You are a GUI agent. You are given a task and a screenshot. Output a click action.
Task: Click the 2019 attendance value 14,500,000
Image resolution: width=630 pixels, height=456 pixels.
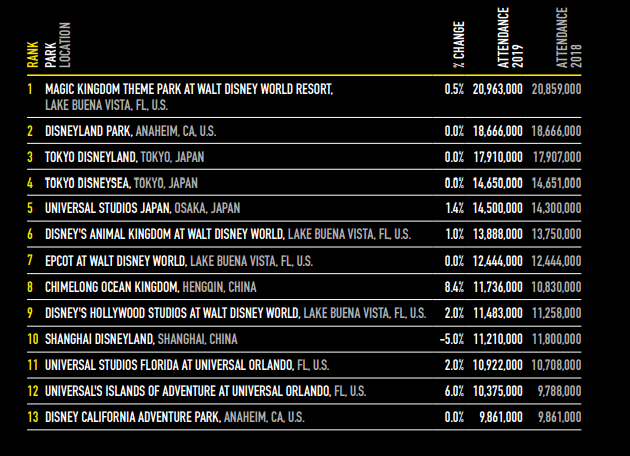[498, 208]
